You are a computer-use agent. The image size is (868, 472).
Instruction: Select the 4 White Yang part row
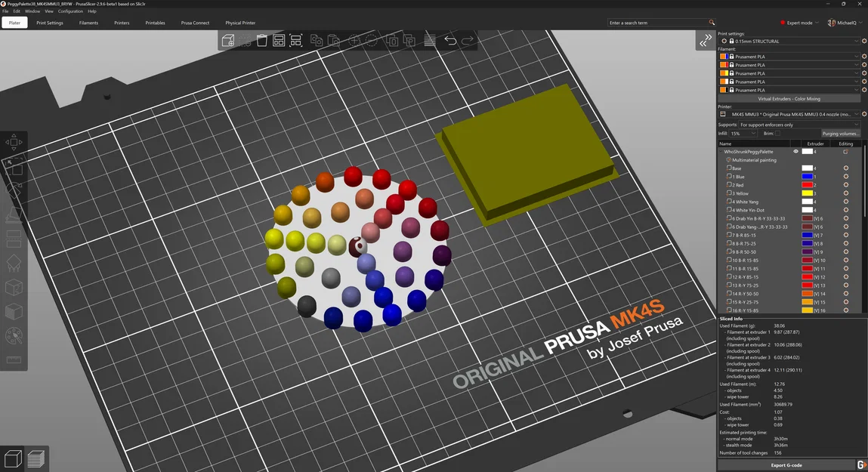(x=790, y=202)
